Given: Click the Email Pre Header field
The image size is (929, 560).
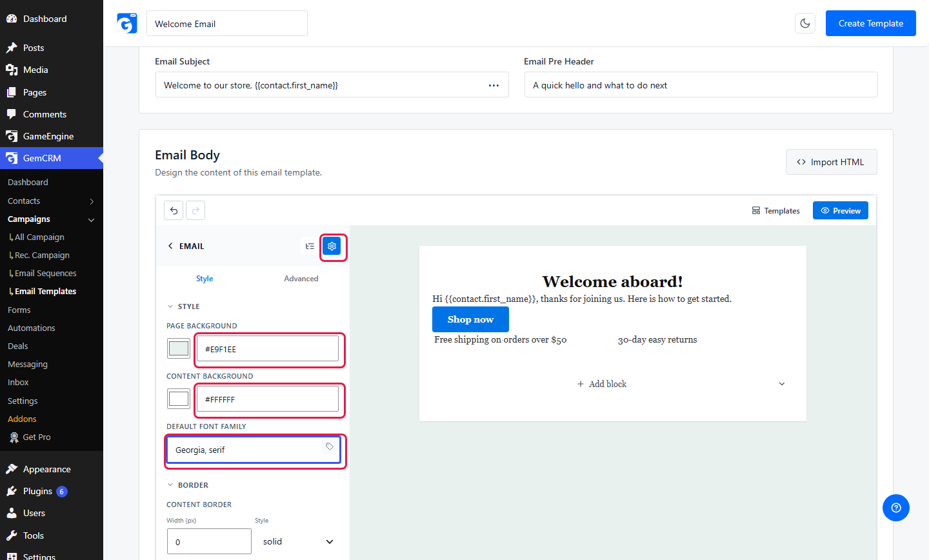Looking at the screenshot, I should click(x=701, y=85).
